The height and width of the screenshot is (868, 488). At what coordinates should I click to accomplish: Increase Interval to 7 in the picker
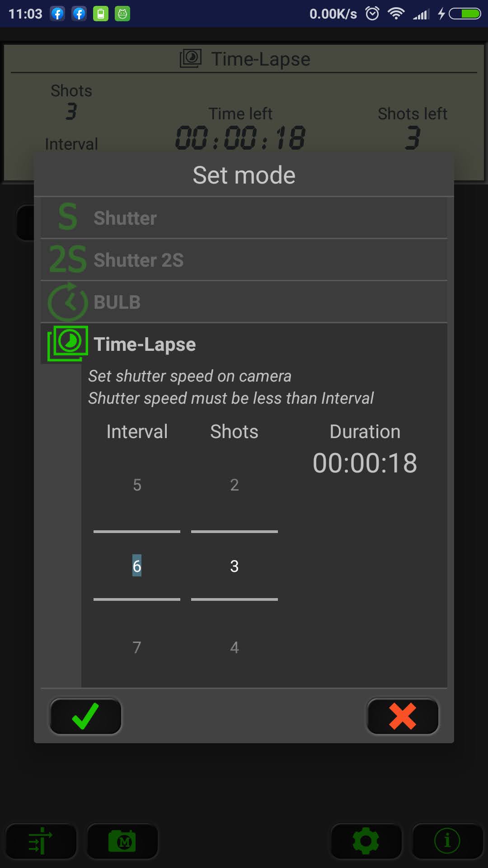(x=137, y=647)
